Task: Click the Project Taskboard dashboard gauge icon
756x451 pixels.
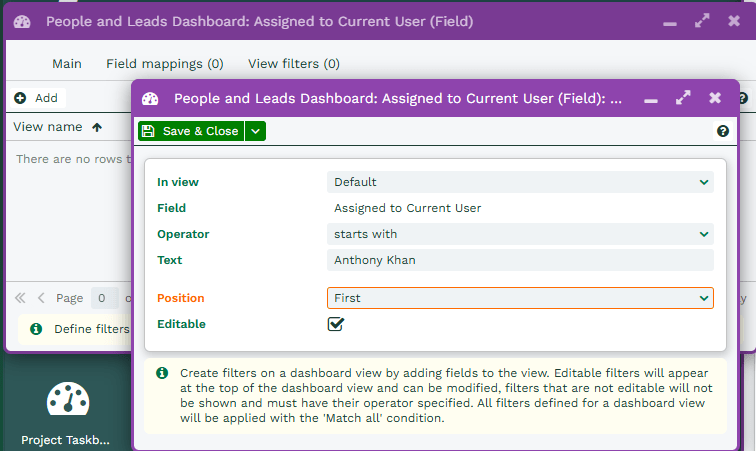Action: pyautogui.click(x=68, y=401)
